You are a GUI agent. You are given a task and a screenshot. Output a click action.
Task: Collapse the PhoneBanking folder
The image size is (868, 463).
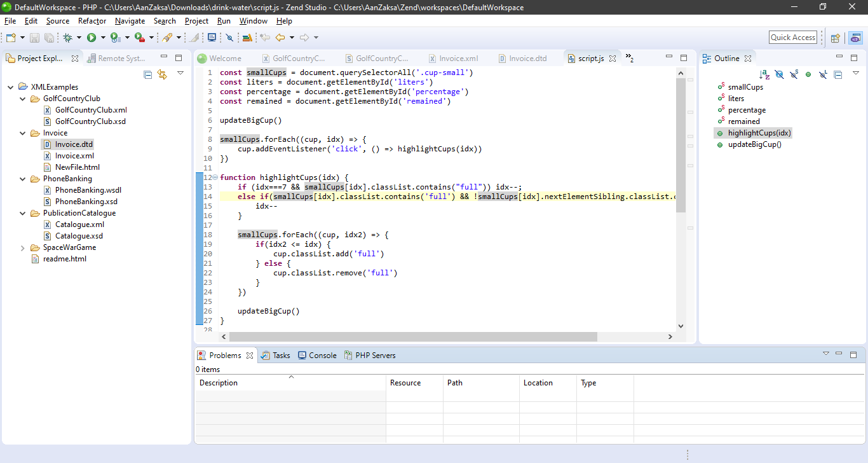[23, 179]
